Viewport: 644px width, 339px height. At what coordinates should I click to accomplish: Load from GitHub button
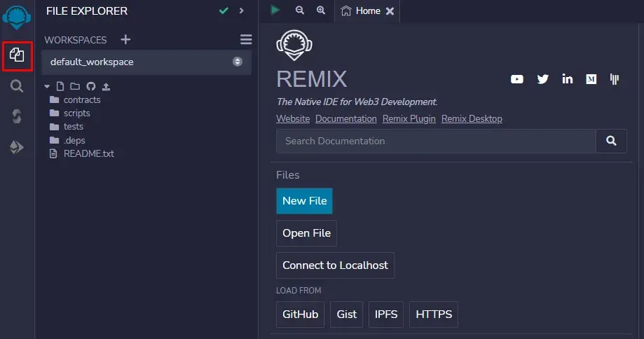tap(300, 314)
